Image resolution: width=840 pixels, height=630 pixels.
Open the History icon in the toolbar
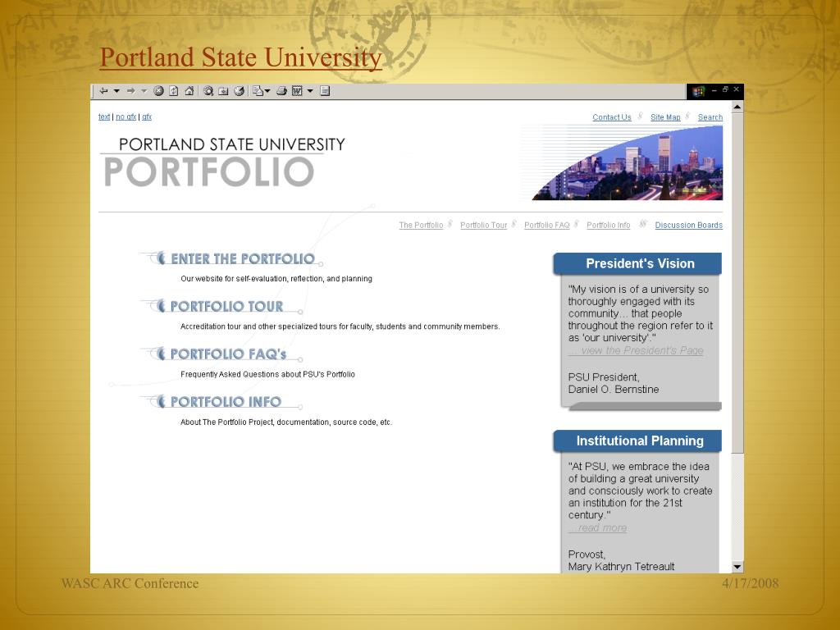point(239,91)
